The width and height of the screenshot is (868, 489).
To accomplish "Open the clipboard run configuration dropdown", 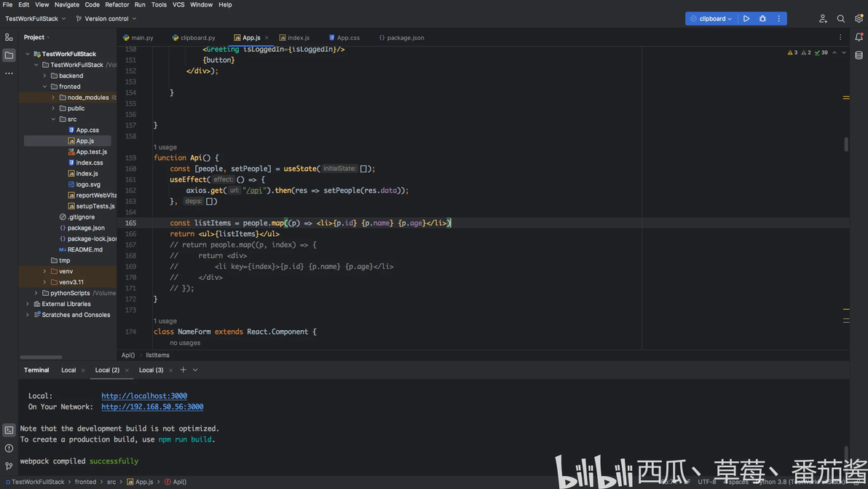I will coord(711,19).
